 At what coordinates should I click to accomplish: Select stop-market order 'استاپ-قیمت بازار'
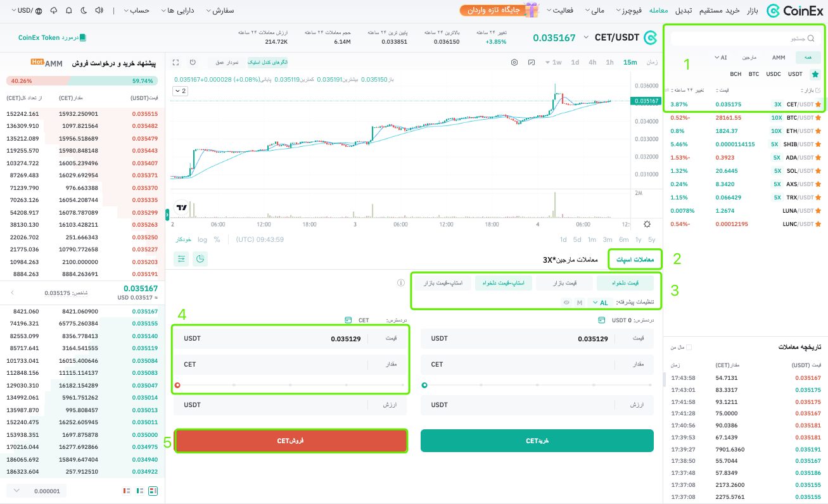[x=443, y=283]
